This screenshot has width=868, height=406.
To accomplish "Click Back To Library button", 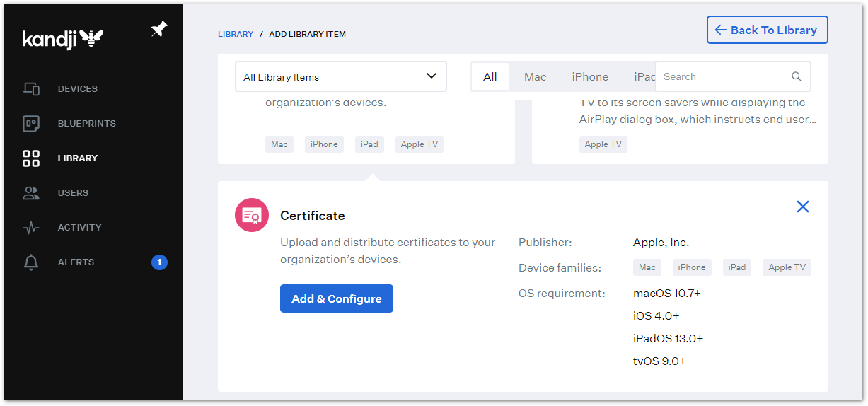I will (767, 30).
